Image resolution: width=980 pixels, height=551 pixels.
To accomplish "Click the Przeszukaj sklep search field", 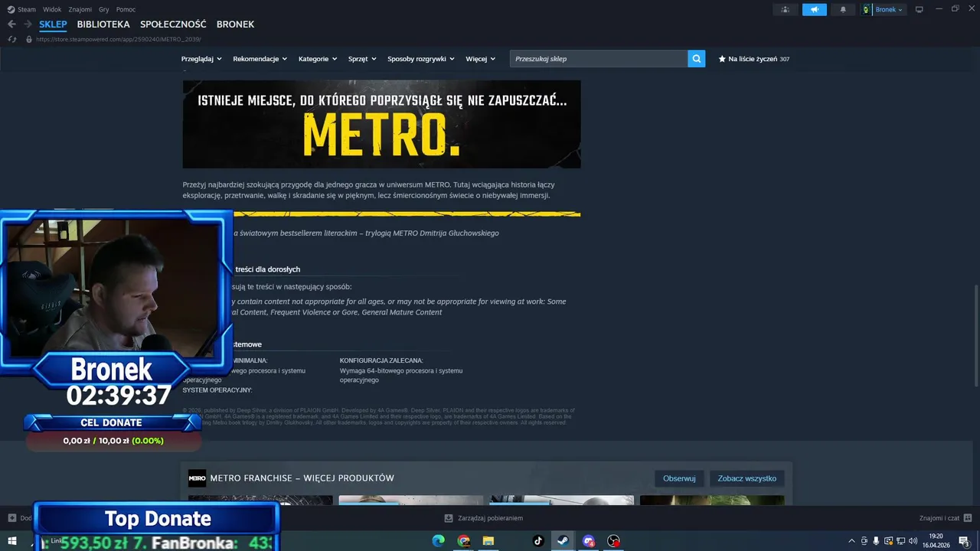I will point(599,59).
